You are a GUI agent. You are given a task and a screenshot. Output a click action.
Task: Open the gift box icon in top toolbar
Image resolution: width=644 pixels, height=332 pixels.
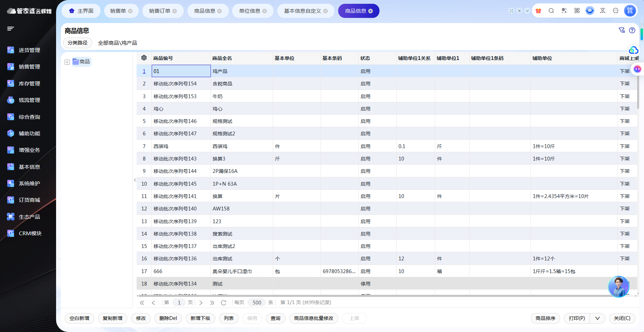point(538,11)
